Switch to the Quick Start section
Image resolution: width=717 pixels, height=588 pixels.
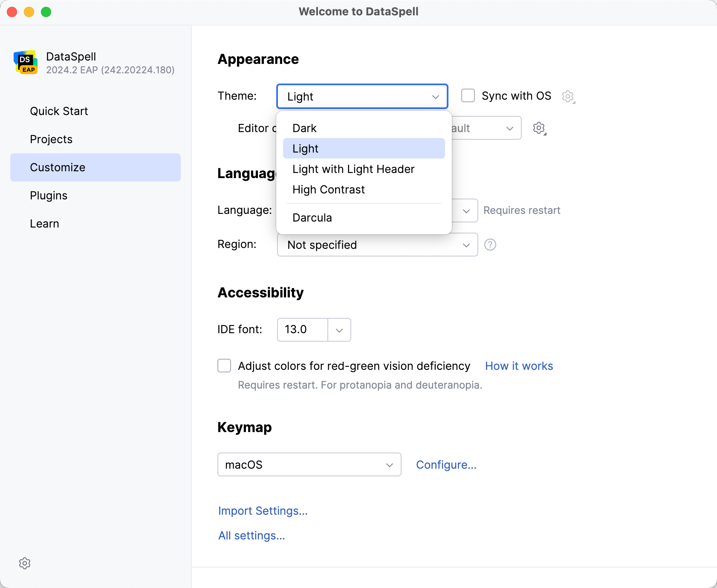(x=59, y=111)
